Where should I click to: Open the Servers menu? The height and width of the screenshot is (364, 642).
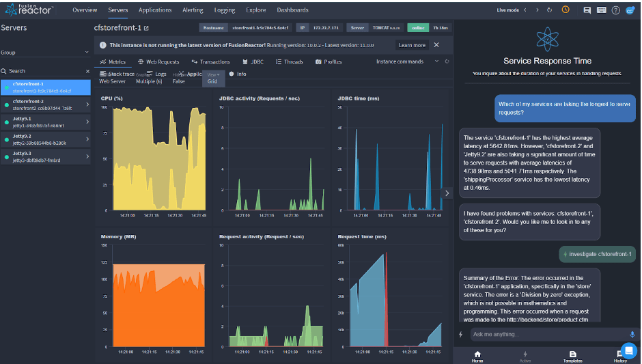point(118,10)
